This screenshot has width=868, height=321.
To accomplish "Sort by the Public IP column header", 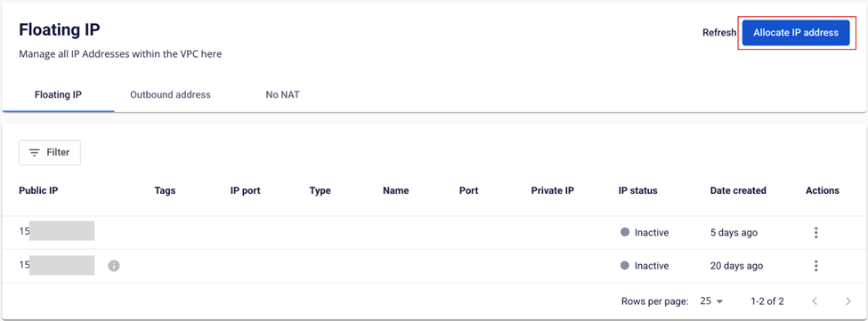I will (x=38, y=190).
